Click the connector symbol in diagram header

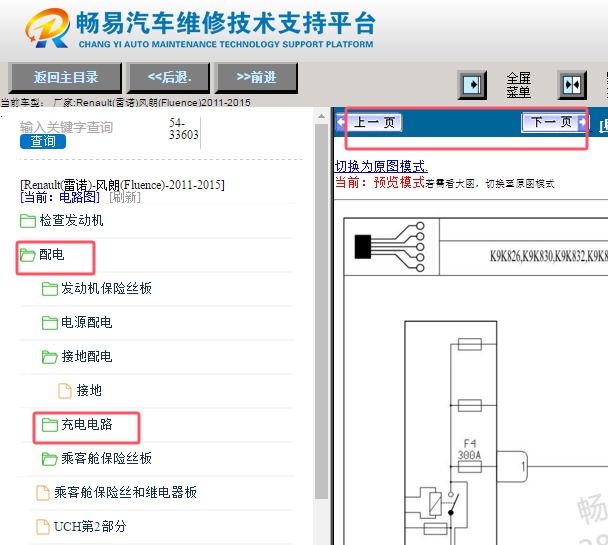pyautogui.click(x=390, y=247)
